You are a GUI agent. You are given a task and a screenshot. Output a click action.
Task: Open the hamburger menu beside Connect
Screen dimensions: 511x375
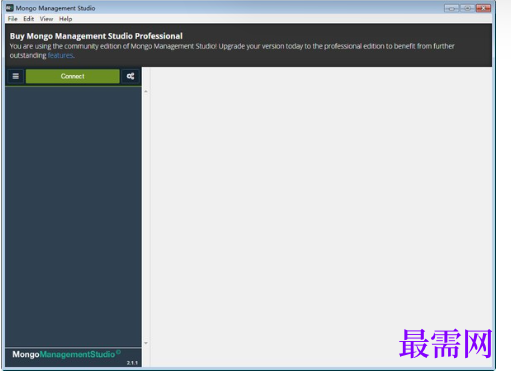[x=15, y=76]
